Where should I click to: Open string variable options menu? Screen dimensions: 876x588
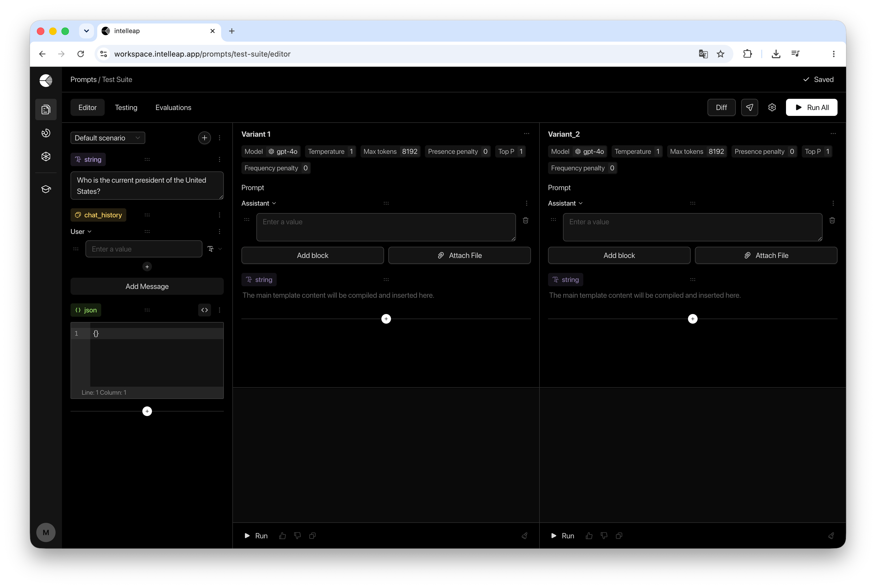(219, 160)
